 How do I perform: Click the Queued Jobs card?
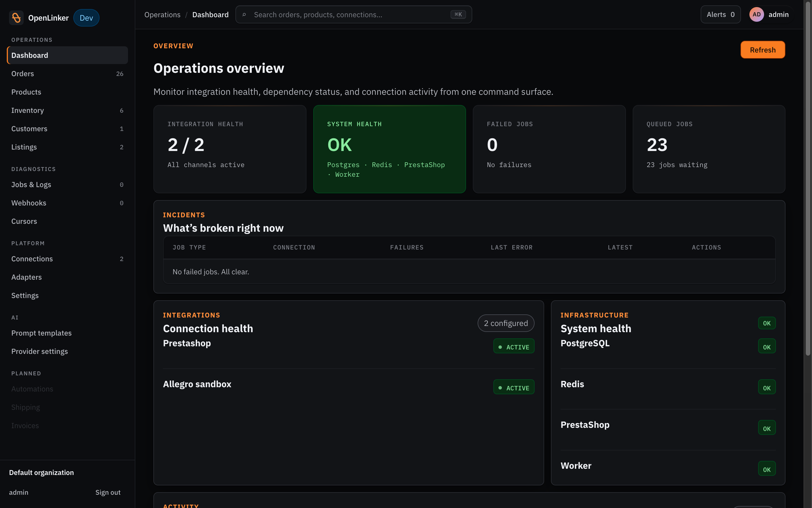[709, 149]
